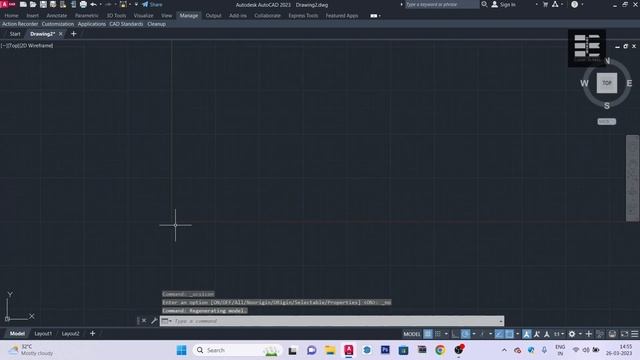Click the Action Recorder panel title
The image size is (640, 360).
(20, 24)
